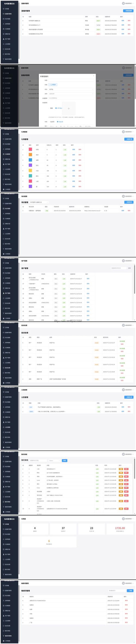Click 标题 input field in 新建直播间 dialog
The width and height of the screenshot is (136, 644).
pos(71,80)
